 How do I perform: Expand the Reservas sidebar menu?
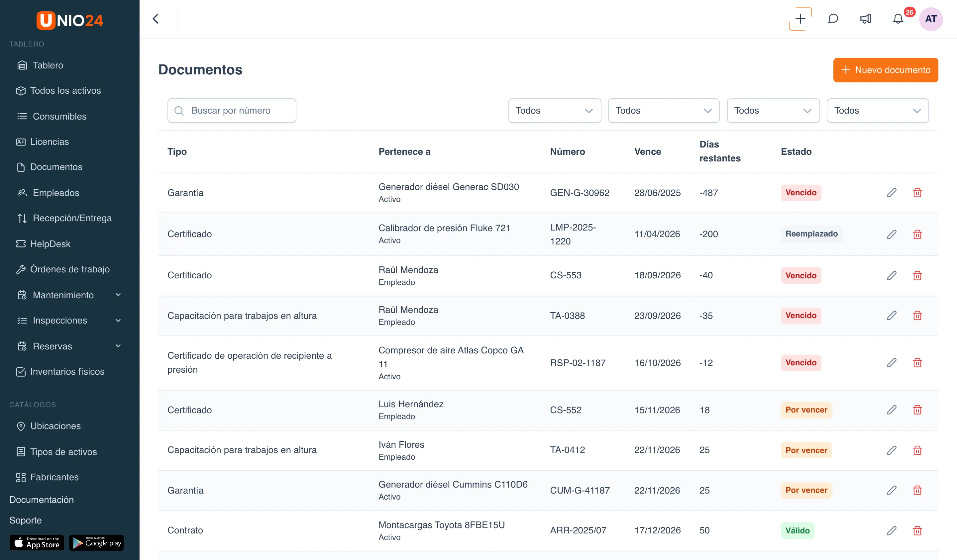tap(69, 346)
